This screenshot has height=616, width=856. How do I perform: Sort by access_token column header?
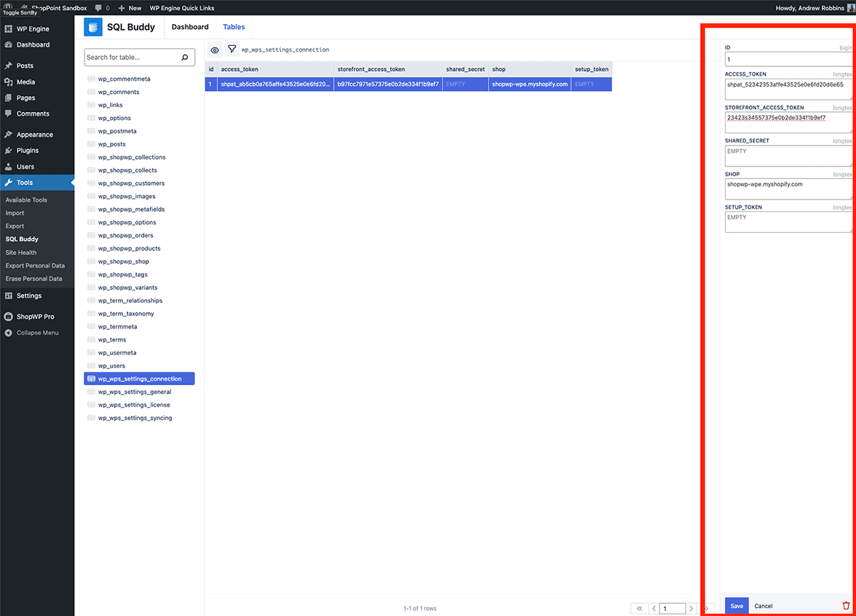click(275, 69)
